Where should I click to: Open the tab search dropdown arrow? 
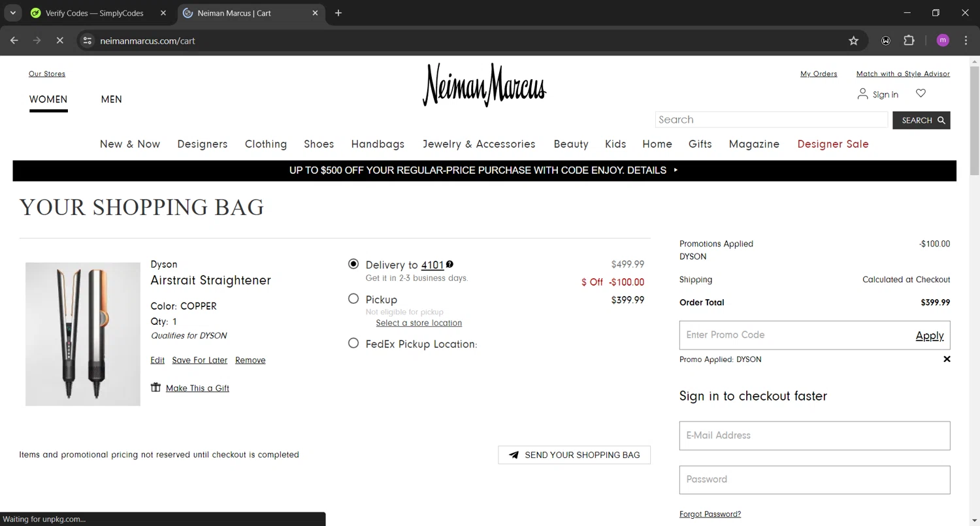pyautogui.click(x=12, y=12)
